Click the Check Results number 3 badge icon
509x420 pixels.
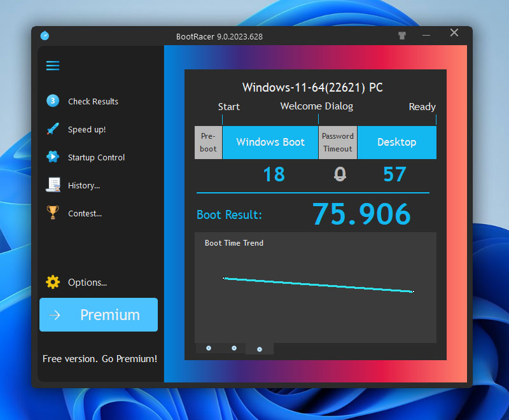(53, 101)
